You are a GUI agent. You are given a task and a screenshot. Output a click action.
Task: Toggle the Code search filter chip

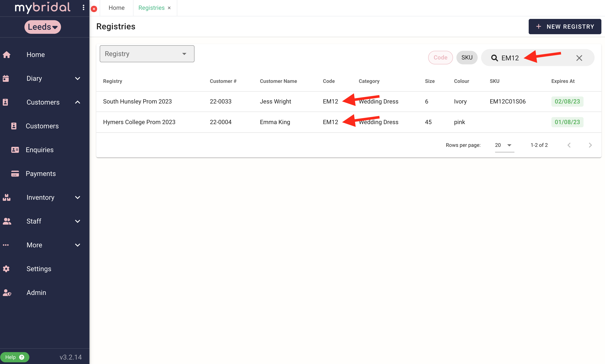[440, 57]
